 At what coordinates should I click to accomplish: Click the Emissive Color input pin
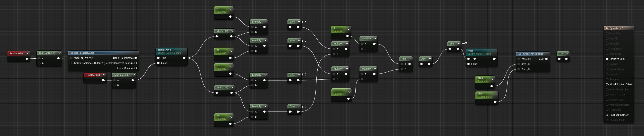(607, 59)
